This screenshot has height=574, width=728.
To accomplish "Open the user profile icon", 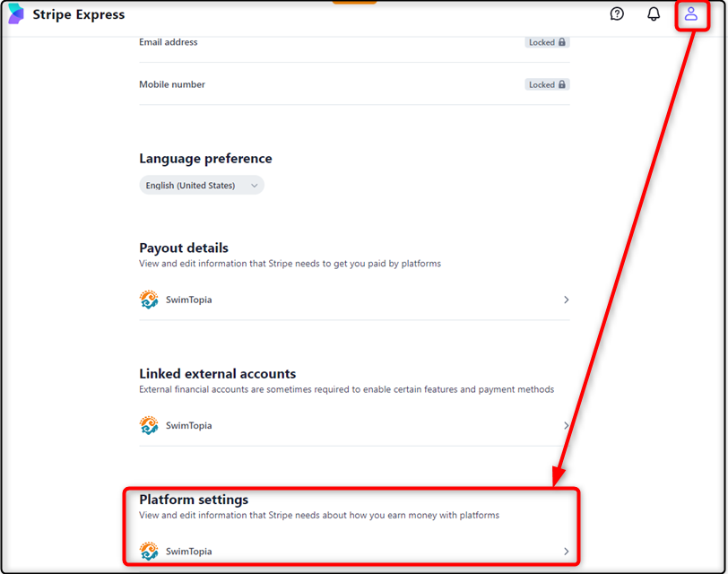I will [691, 14].
